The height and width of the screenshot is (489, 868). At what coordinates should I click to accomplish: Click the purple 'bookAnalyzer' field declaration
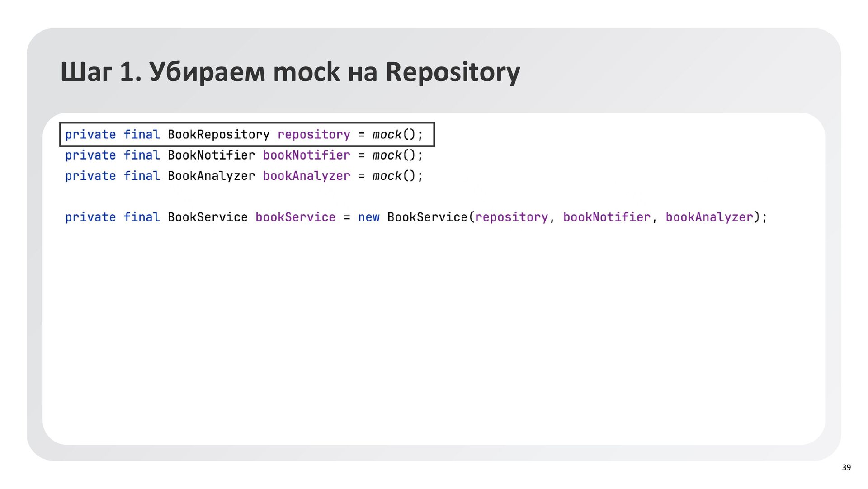click(307, 176)
